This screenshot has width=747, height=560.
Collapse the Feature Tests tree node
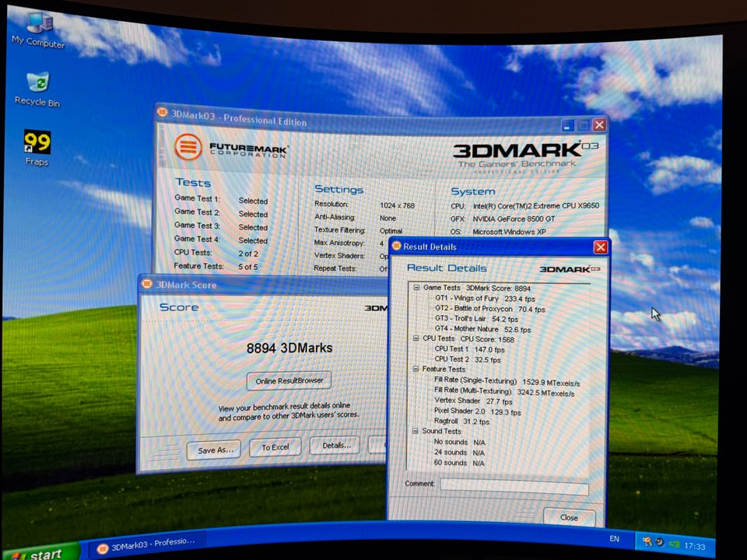(416, 369)
